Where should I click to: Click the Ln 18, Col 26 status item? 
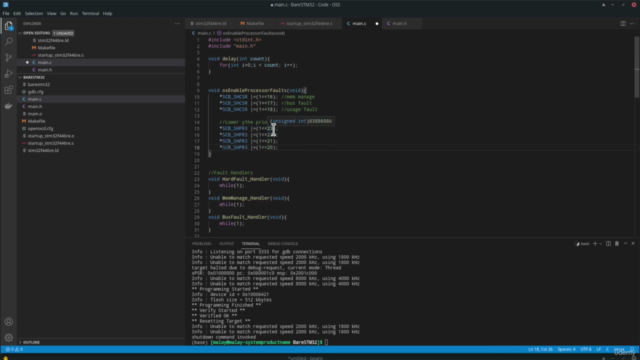tap(540, 349)
